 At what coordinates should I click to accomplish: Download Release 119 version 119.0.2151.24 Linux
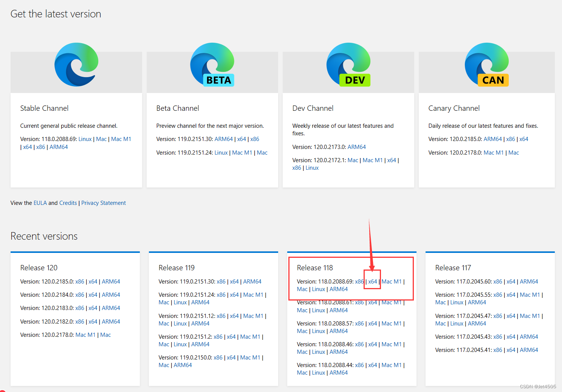(180, 302)
